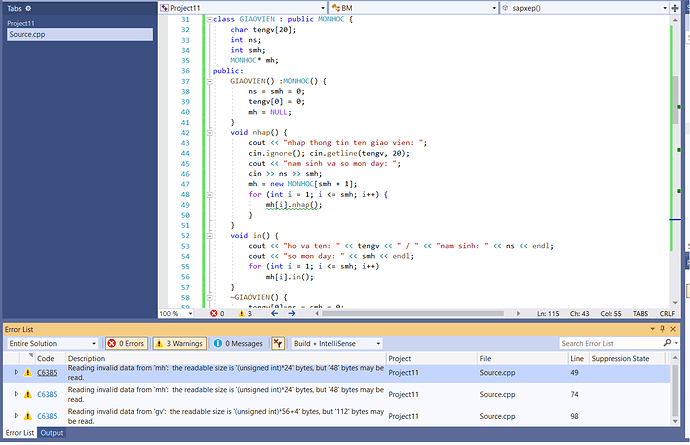
Task: Open the Entire Solution scope dropdown
Action: tap(52, 343)
